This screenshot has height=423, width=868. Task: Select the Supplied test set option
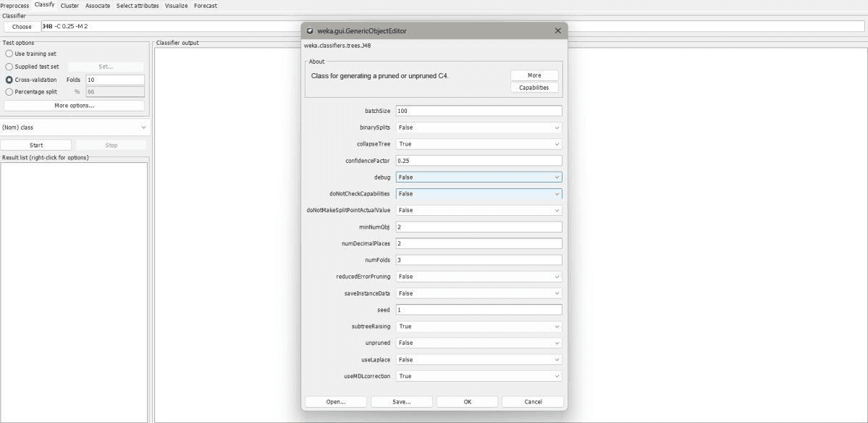pyautogui.click(x=32, y=67)
